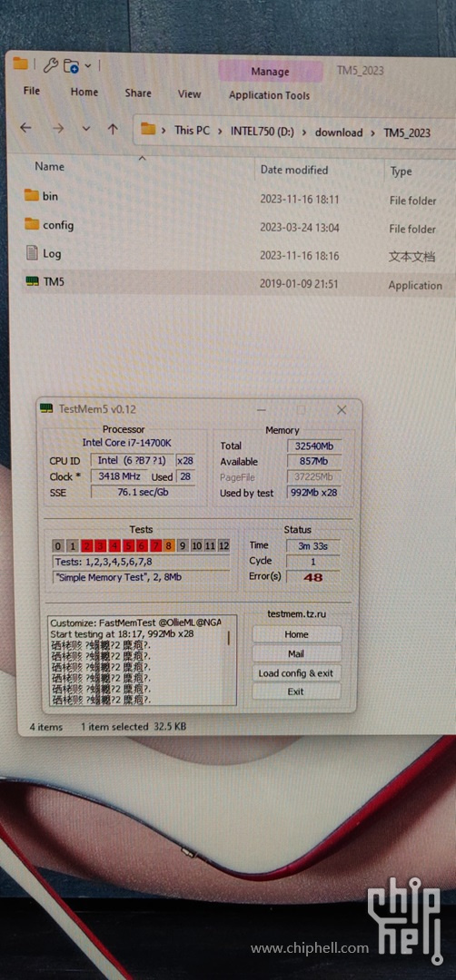Viewport: 456px width, 980px height.
Task: Expand Quick Access Toolbar customize arrow
Action: 87,64
